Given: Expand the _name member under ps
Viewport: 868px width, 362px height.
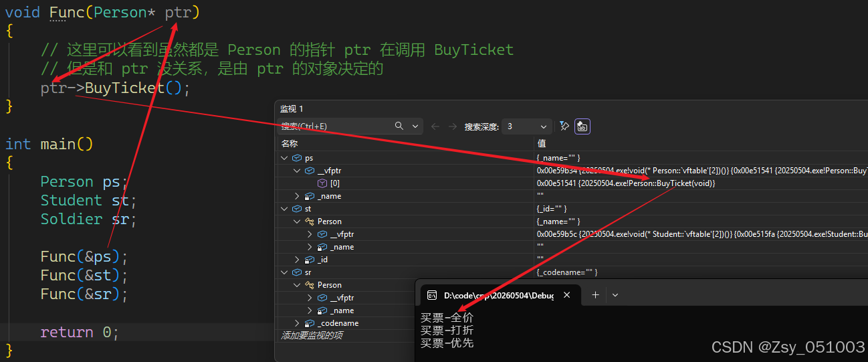Looking at the screenshot, I should [x=298, y=196].
